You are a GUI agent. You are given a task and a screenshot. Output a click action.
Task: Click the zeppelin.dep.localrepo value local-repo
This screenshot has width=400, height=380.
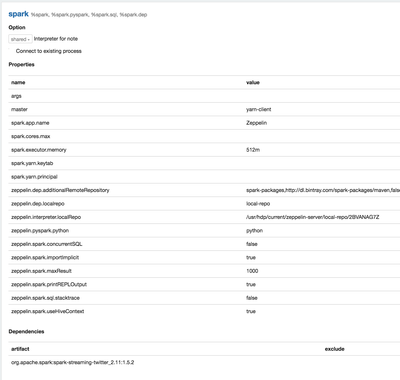pos(258,204)
